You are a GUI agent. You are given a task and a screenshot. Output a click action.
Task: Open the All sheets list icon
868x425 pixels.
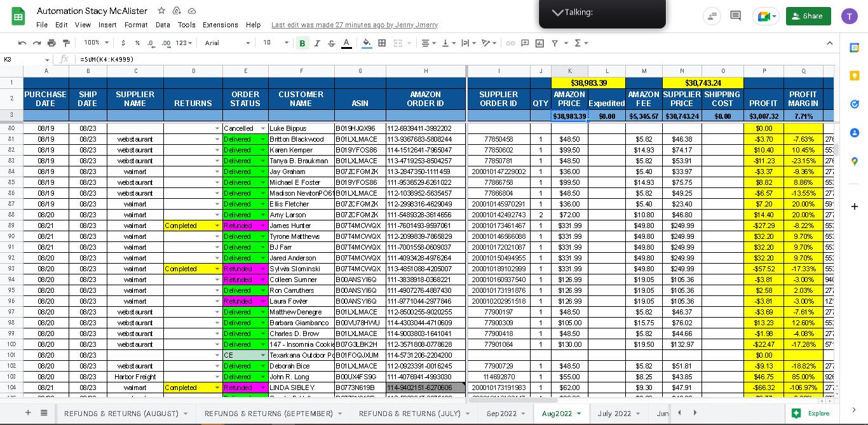pos(44,413)
